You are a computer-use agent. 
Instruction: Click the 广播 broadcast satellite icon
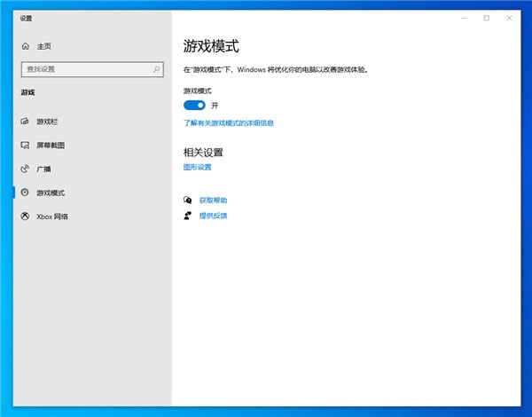point(25,169)
